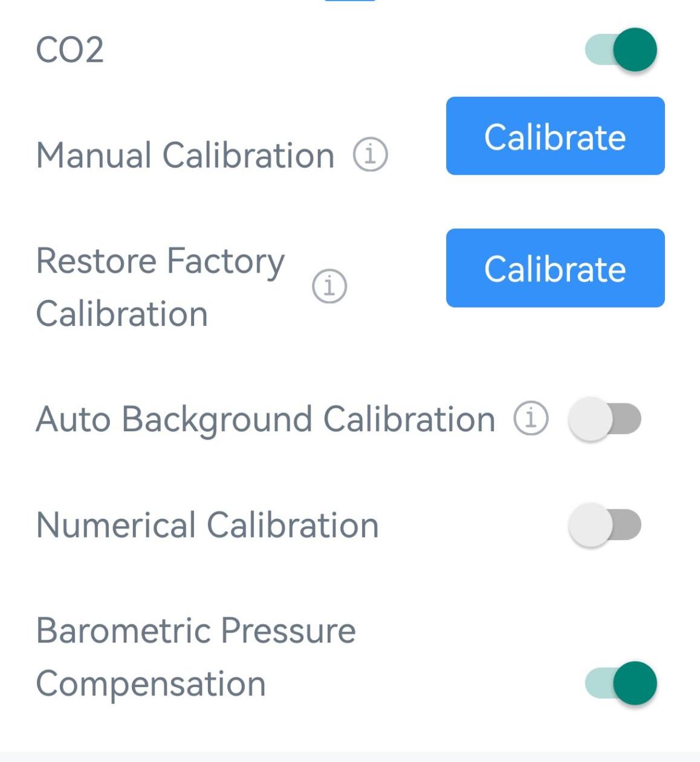The image size is (700, 762).
Task: Tap the "Compensation" word at bottom
Action: (x=151, y=684)
